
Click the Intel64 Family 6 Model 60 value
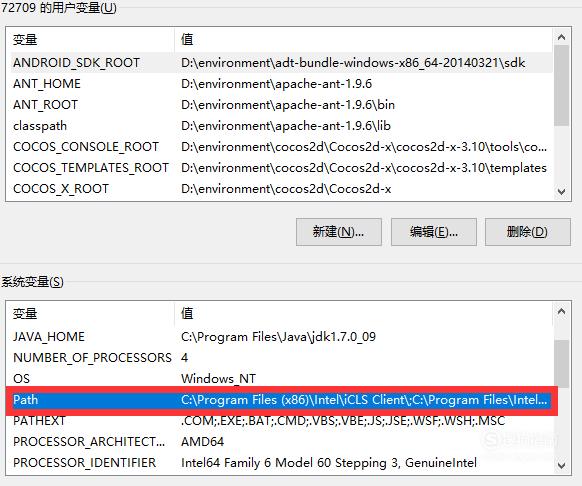329,463
